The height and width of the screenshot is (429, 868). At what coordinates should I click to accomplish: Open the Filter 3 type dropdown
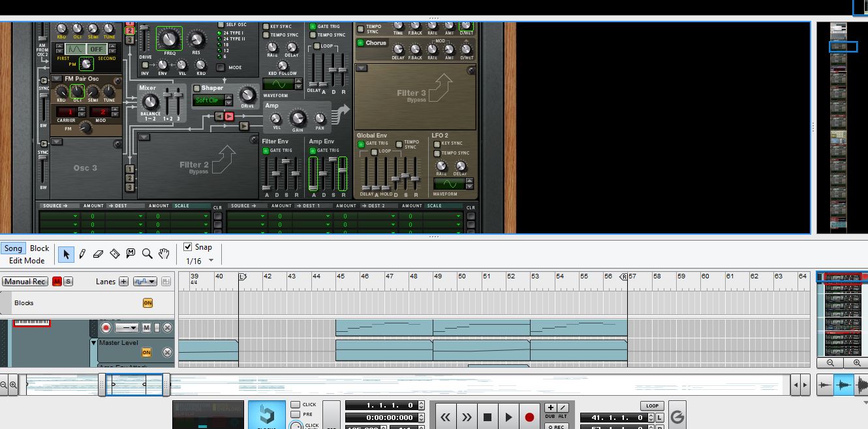tap(362, 68)
